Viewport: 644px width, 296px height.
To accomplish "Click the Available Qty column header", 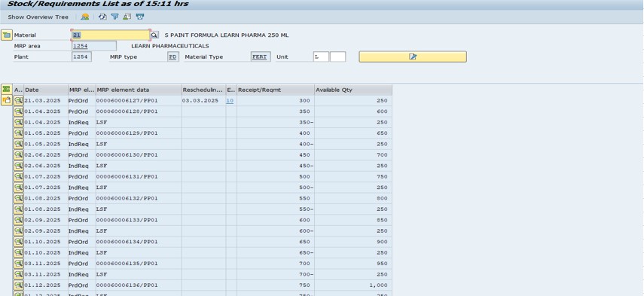I will click(x=353, y=90).
